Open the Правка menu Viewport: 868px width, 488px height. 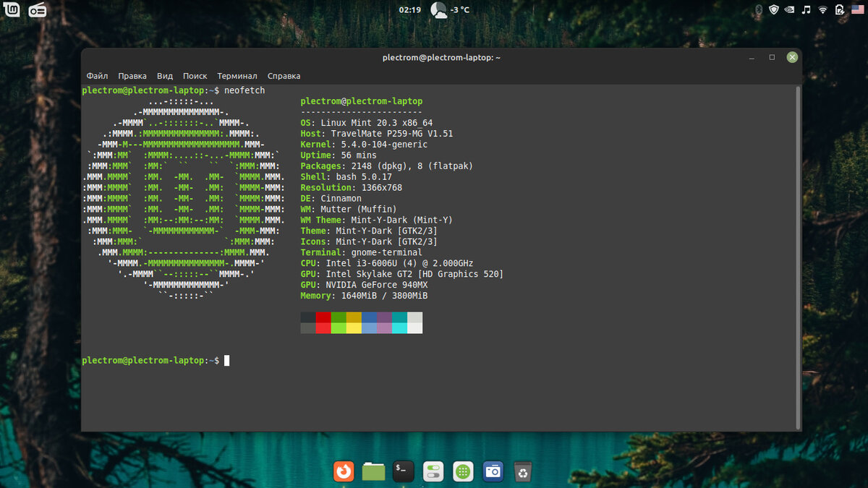tap(132, 76)
